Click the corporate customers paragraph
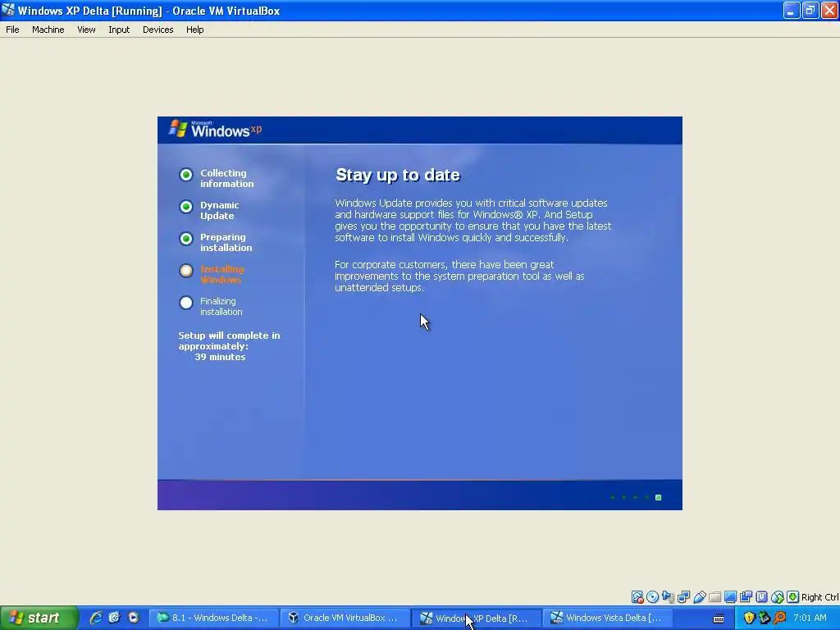 [x=459, y=276]
